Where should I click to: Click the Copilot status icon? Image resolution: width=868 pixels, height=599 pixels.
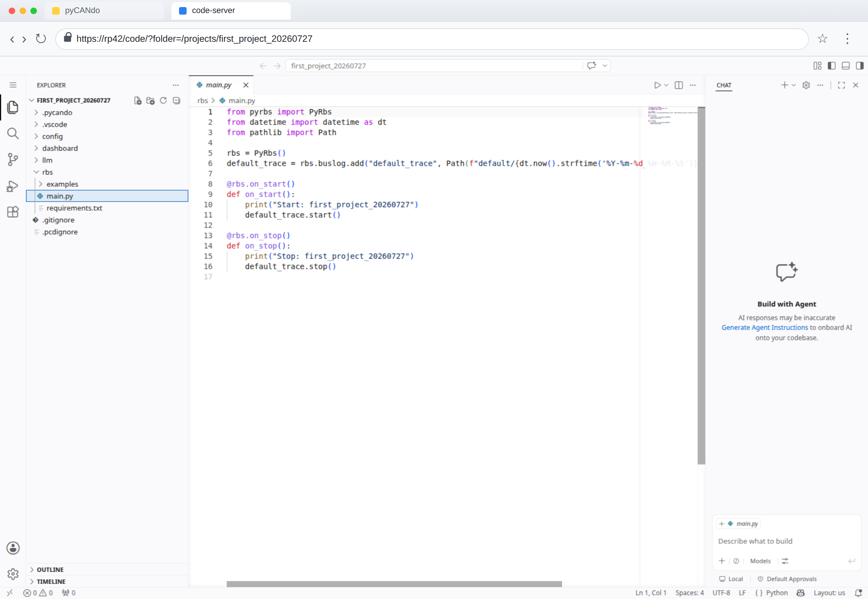[800, 592]
